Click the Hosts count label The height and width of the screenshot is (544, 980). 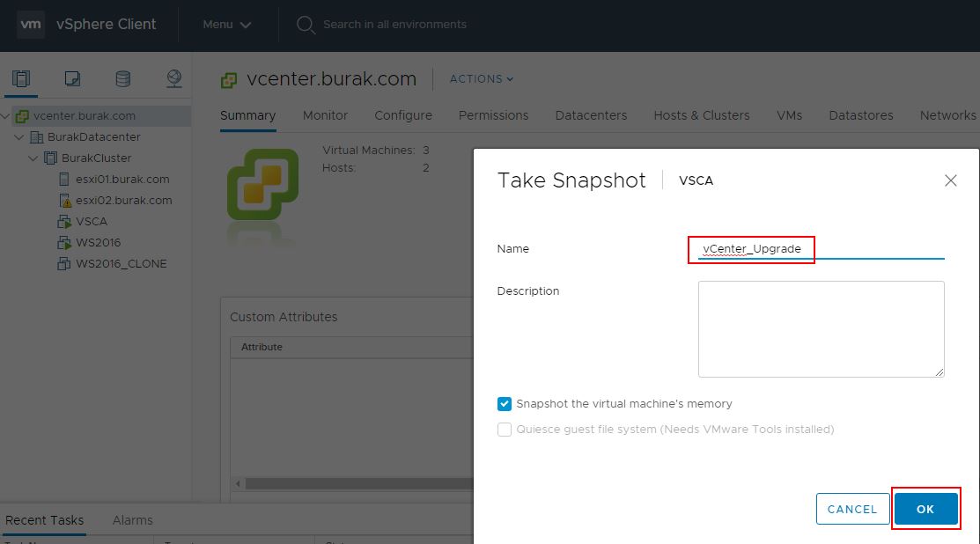click(x=339, y=168)
